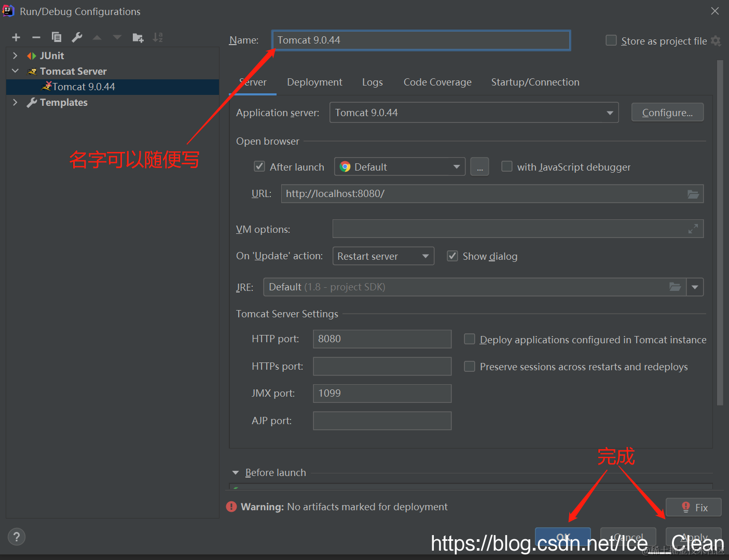729x560 pixels.
Task: Remove configuration with minus icon
Action: coord(36,37)
